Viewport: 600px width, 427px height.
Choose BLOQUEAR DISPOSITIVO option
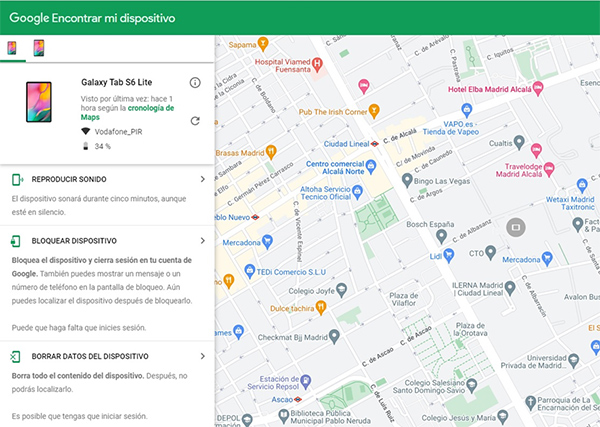pyautogui.click(x=74, y=241)
